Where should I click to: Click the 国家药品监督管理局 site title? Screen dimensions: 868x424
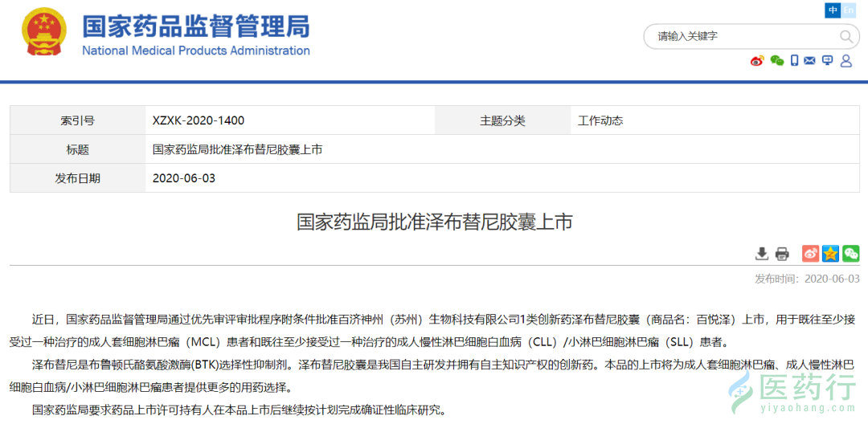(196, 26)
